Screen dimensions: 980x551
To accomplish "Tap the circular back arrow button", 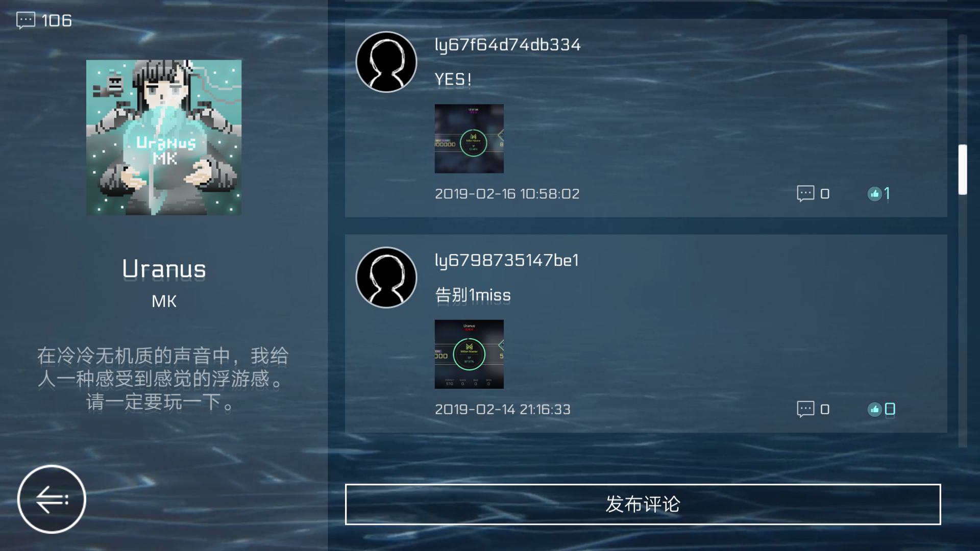I will pyautogui.click(x=52, y=499).
